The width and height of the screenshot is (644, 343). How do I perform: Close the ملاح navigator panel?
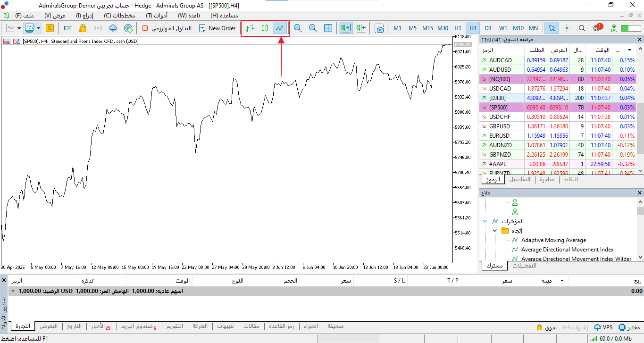640,193
